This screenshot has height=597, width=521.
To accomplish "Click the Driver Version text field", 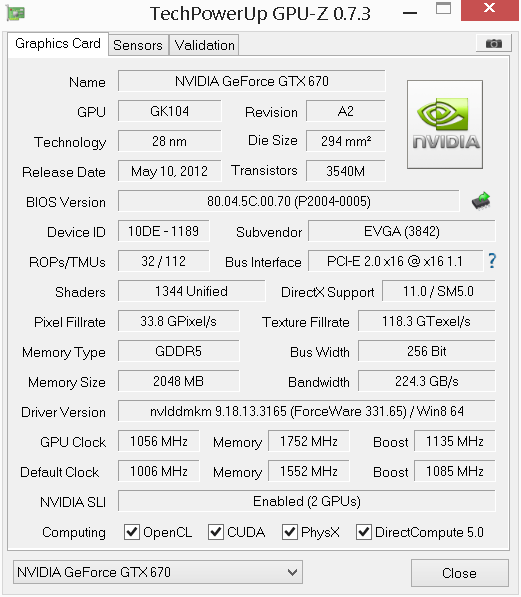I will [x=307, y=411].
